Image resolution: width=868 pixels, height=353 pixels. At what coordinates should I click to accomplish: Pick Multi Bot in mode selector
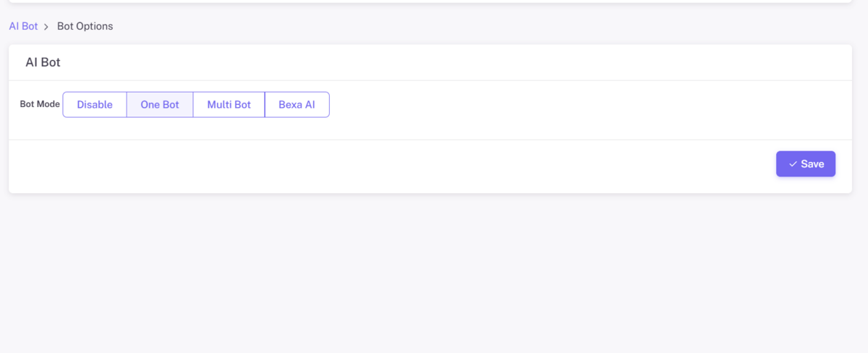click(229, 105)
